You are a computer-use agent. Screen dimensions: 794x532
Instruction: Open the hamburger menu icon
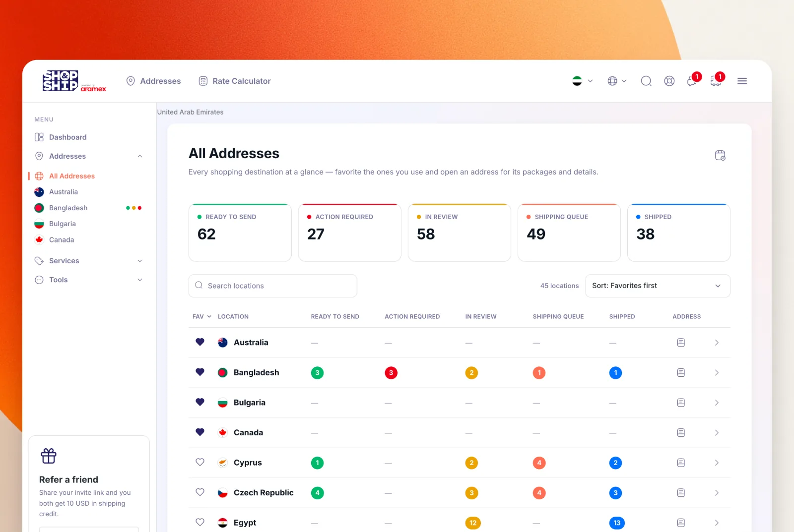742,81
